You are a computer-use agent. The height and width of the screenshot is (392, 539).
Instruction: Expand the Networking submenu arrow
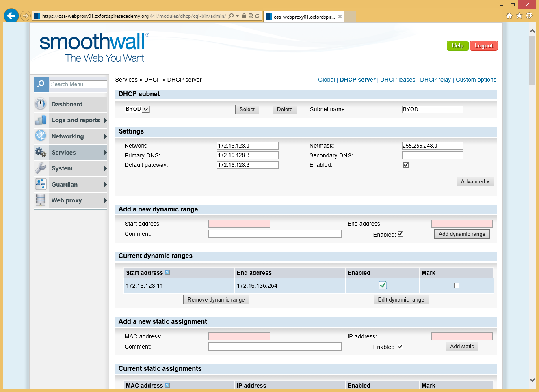pyautogui.click(x=105, y=136)
